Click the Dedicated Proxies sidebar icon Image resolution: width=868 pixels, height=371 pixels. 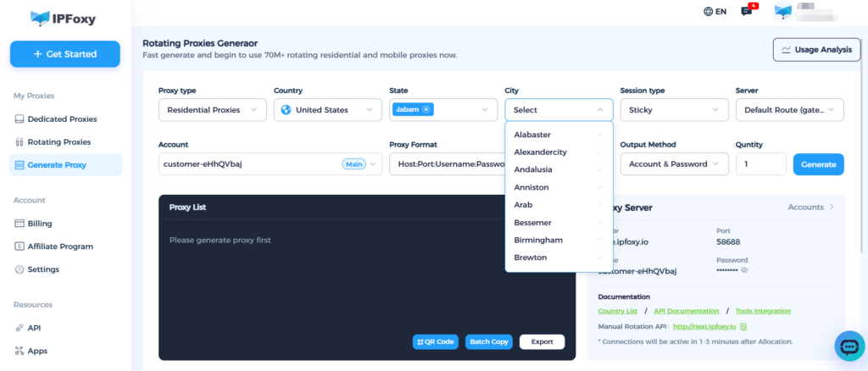click(x=19, y=119)
